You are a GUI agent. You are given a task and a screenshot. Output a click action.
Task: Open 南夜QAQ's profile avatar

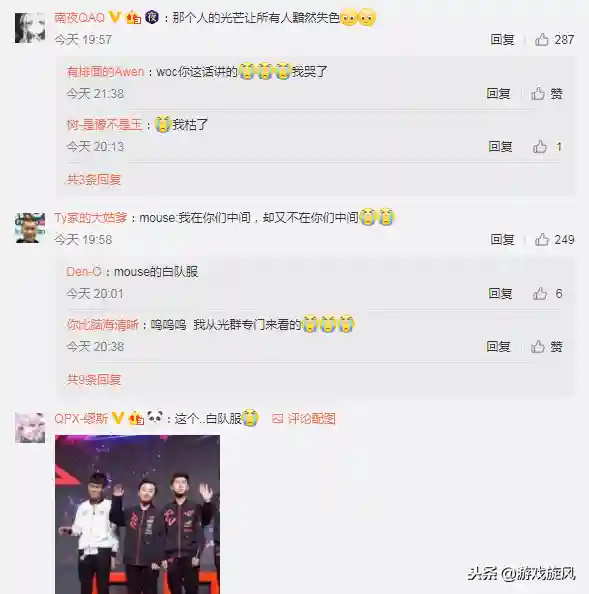tap(30, 28)
